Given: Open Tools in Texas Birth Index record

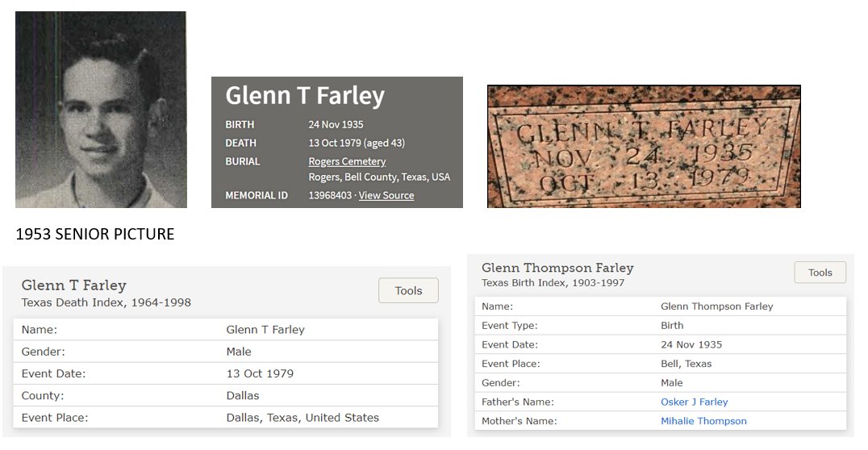Looking at the screenshot, I should pos(820,273).
